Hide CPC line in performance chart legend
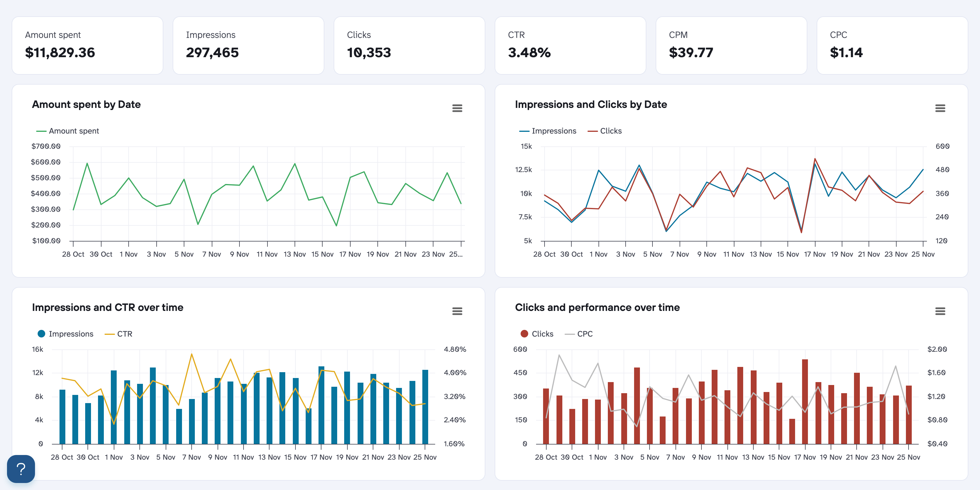This screenshot has height=490, width=980. click(584, 334)
